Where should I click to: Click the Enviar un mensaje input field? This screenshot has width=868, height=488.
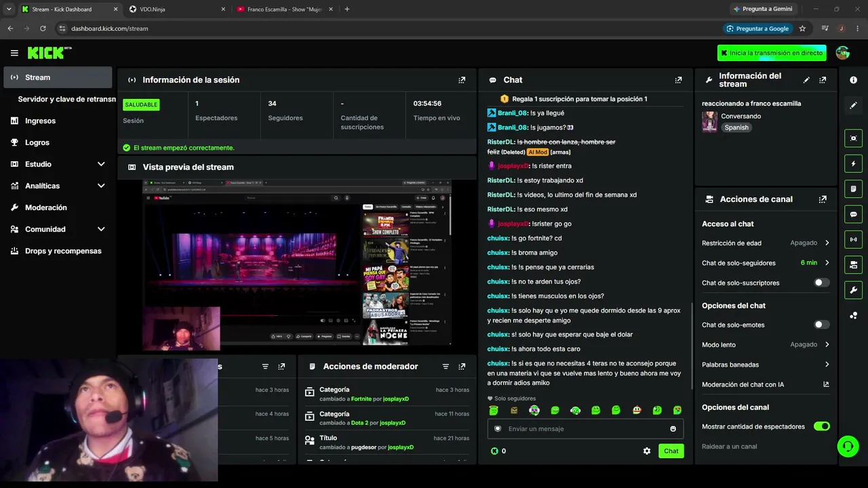585,429
